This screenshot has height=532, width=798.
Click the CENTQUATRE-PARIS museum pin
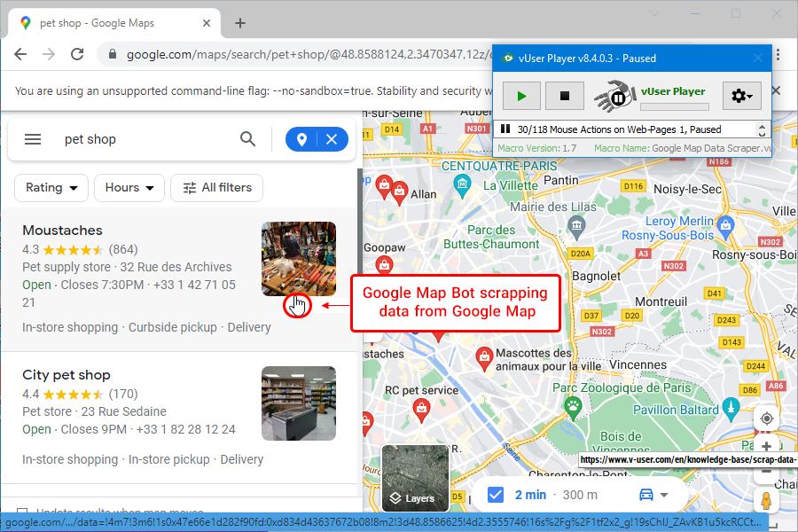pyautogui.click(x=462, y=184)
